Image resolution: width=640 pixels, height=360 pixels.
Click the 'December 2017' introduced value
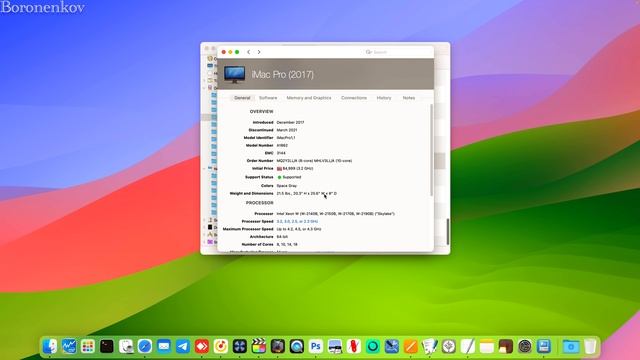[x=290, y=122]
